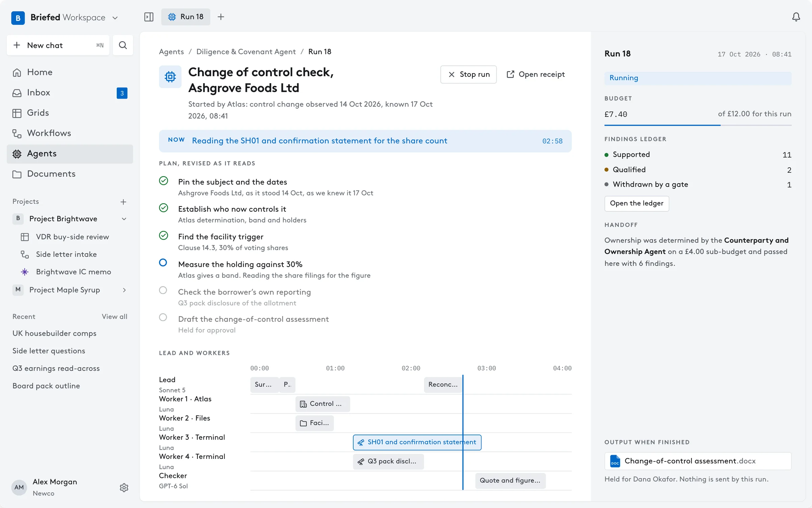Click the timeline playhead line
Viewport: 812px width, 508px height.
tap(463, 432)
